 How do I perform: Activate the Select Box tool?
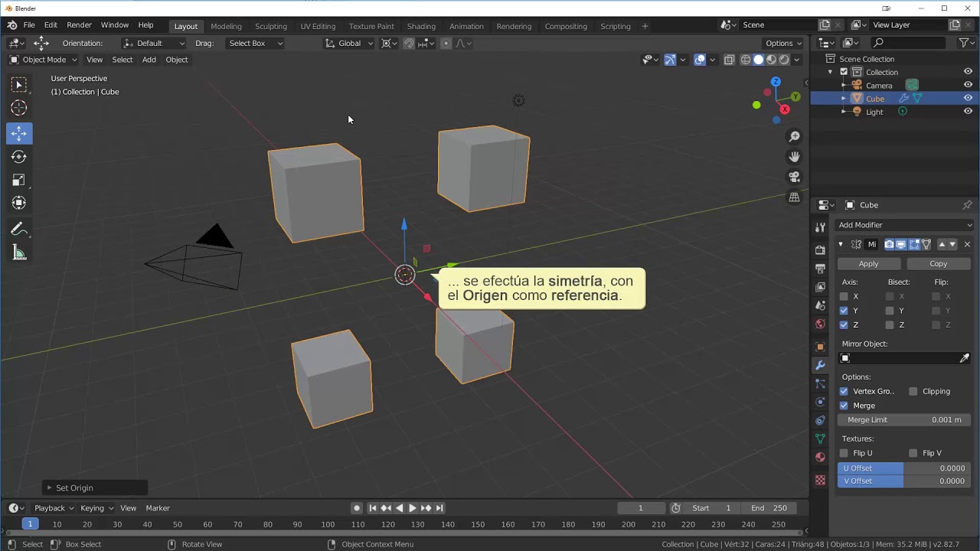point(19,84)
